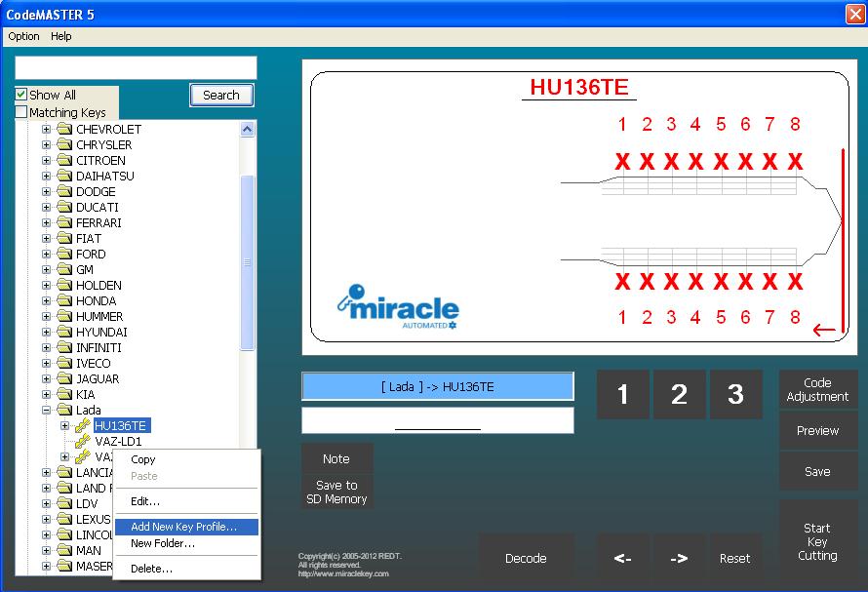Expand the HYUNDAI tree node

47,332
